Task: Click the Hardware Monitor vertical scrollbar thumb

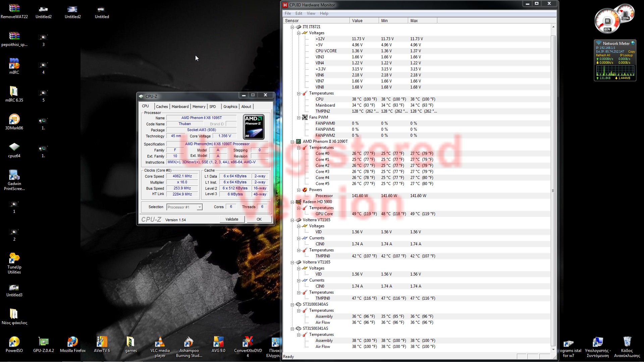Action: tap(553, 190)
